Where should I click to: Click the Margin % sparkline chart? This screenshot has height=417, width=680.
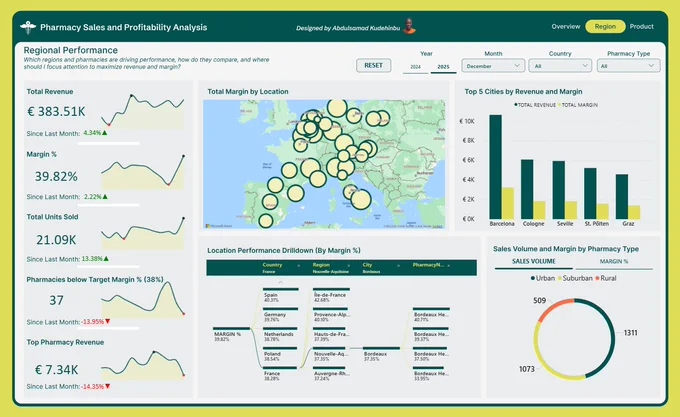pyautogui.click(x=143, y=172)
